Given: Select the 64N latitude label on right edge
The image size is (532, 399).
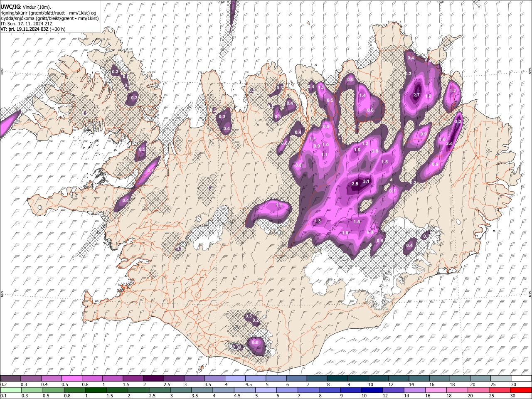Looking at the screenshot, I should pyautogui.click(x=530, y=293).
